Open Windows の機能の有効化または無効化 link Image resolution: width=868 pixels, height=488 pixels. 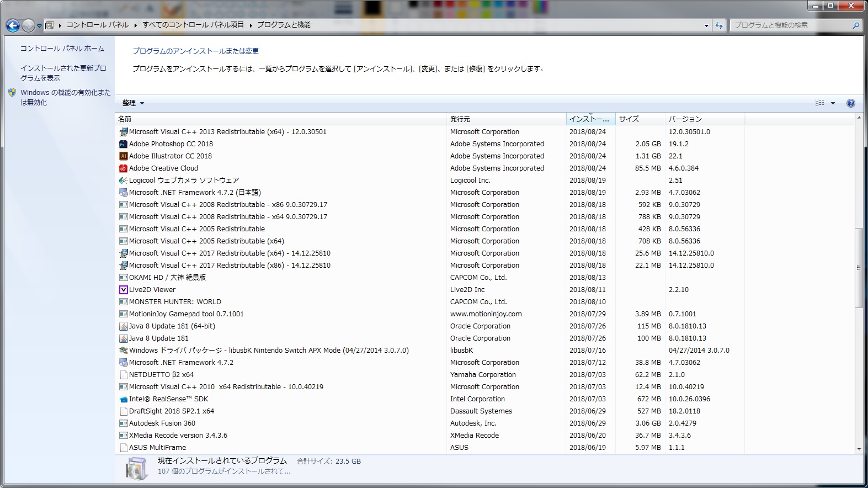pyautogui.click(x=65, y=97)
